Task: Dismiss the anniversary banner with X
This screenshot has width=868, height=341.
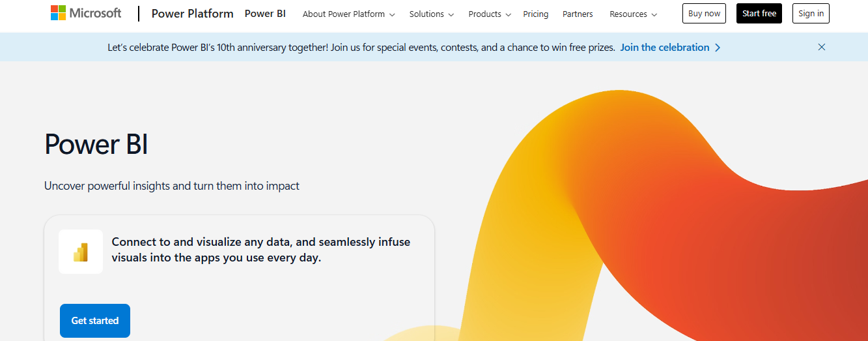Action: coord(822,47)
